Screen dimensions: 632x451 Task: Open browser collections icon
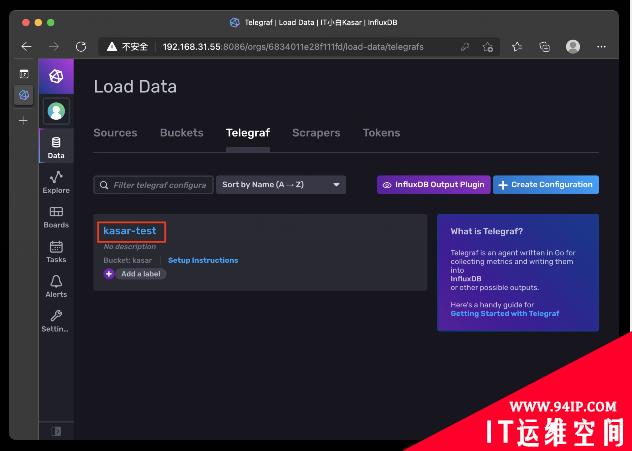pos(545,47)
